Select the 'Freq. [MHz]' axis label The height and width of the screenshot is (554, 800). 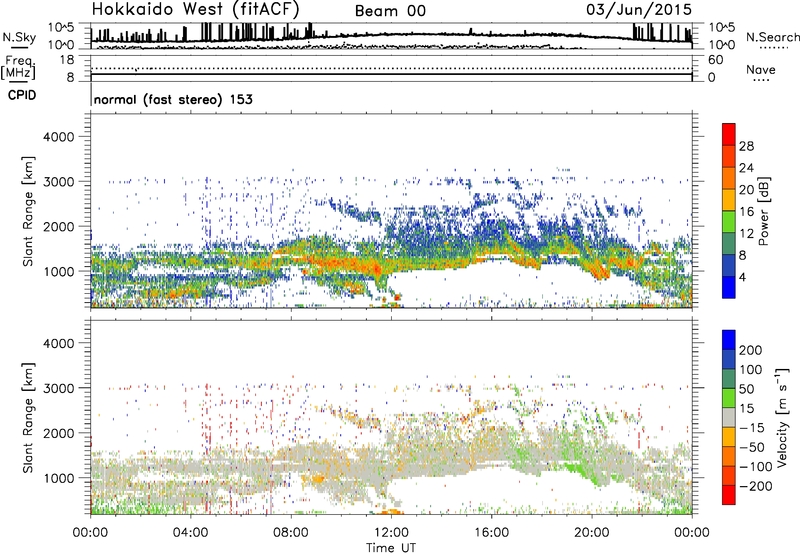pyautogui.click(x=18, y=67)
